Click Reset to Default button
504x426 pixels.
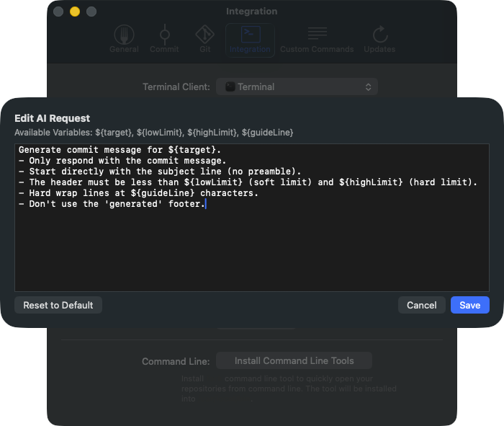tap(58, 305)
